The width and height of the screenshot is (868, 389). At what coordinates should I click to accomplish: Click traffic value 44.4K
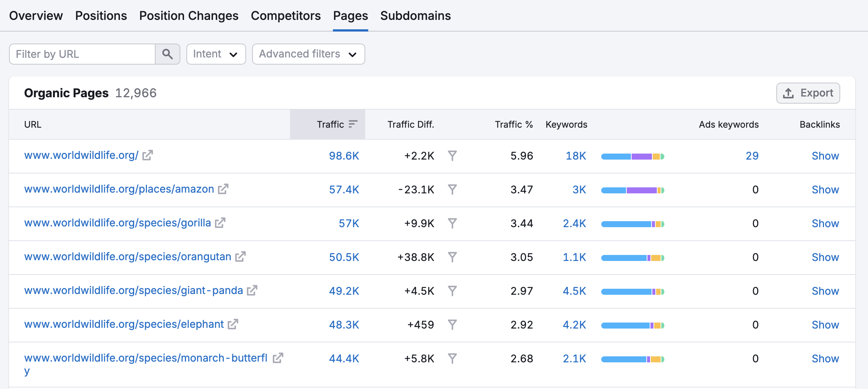click(344, 359)
